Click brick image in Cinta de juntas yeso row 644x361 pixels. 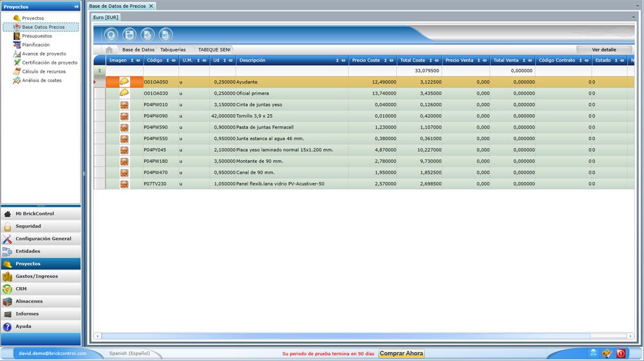[x=124, y=105]
